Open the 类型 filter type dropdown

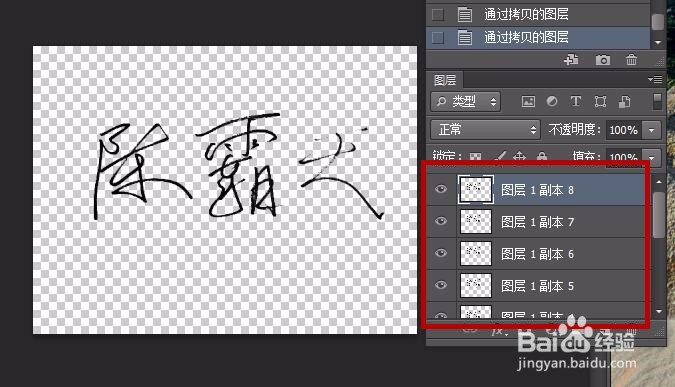[x=465, y=102]
